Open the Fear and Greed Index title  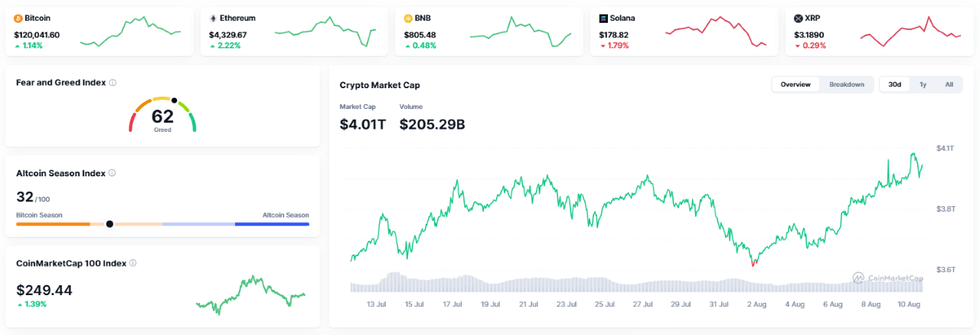60,83
